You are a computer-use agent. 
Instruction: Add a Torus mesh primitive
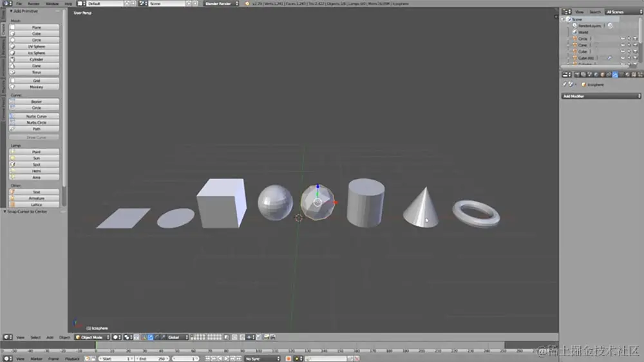(x=34, y=72)
